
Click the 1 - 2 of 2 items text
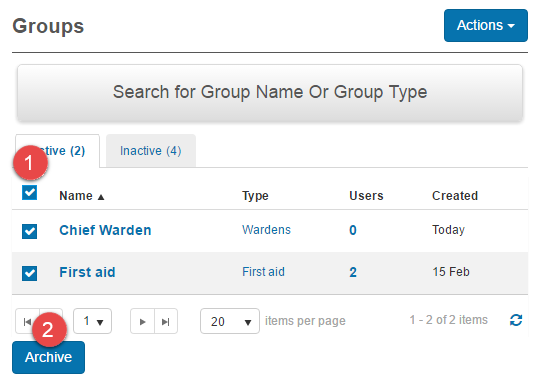[x=449, y=320]
